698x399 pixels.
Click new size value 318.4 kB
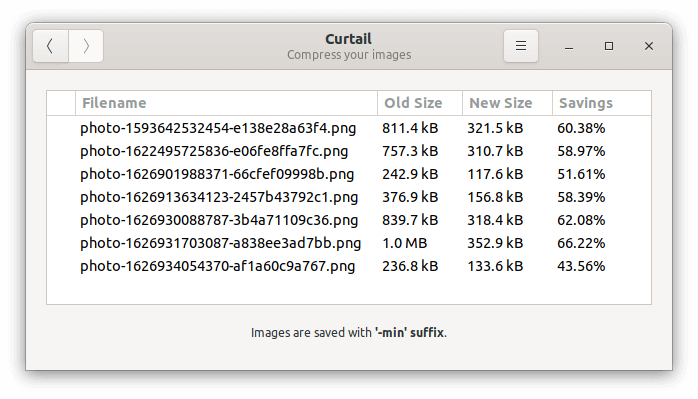pos(495,220)
